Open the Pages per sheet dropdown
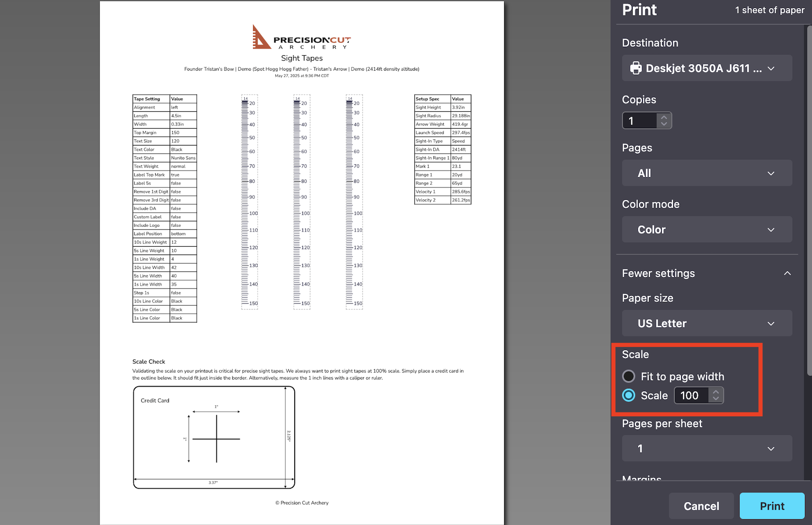The image size is (812, 525). (x=707, y=449)
